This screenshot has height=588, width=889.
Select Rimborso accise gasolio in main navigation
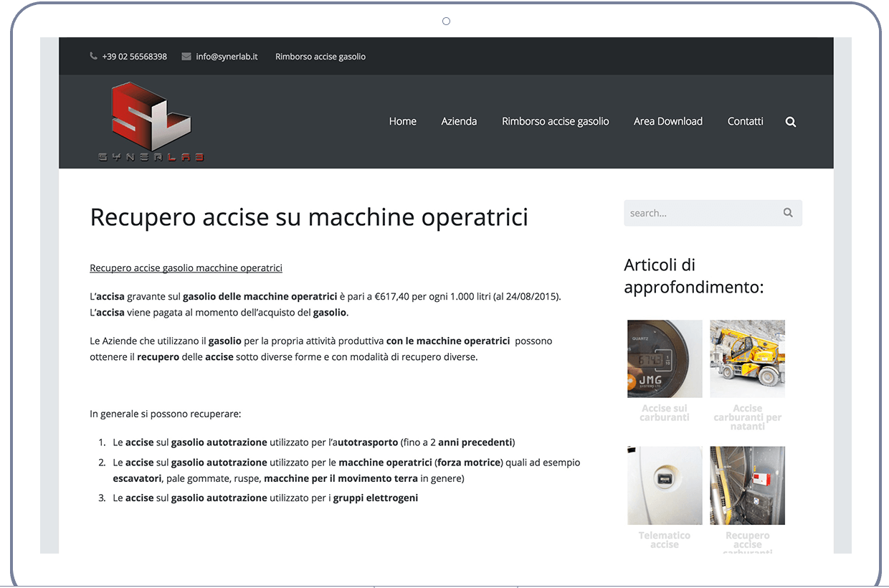(x=555, y=121)
